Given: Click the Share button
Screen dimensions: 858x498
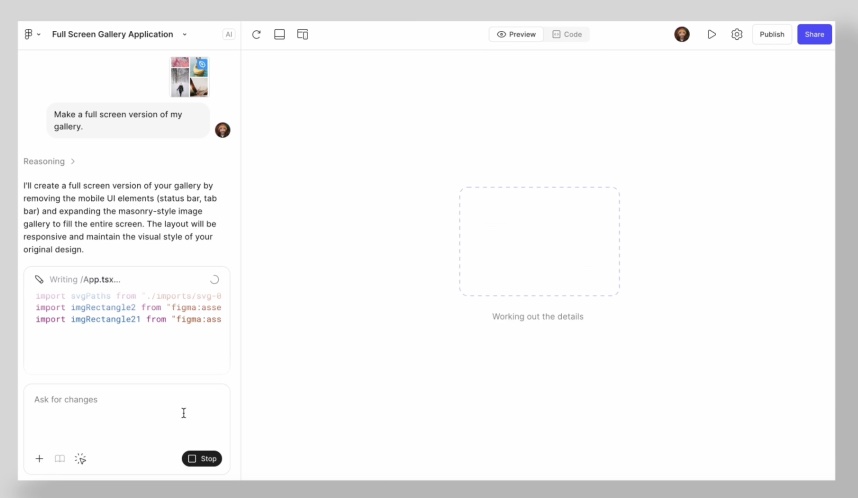Looking at the screenshot, I should coord(814,34).
